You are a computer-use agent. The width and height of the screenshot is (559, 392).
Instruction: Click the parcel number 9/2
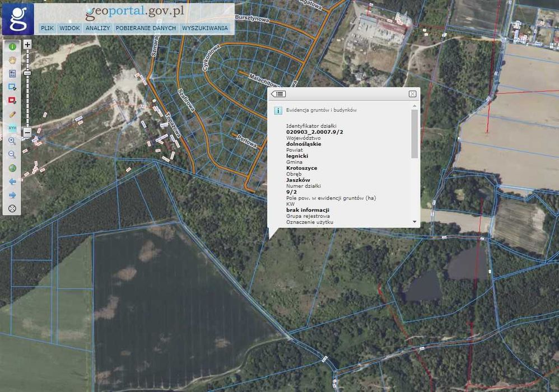click(291, 192)
